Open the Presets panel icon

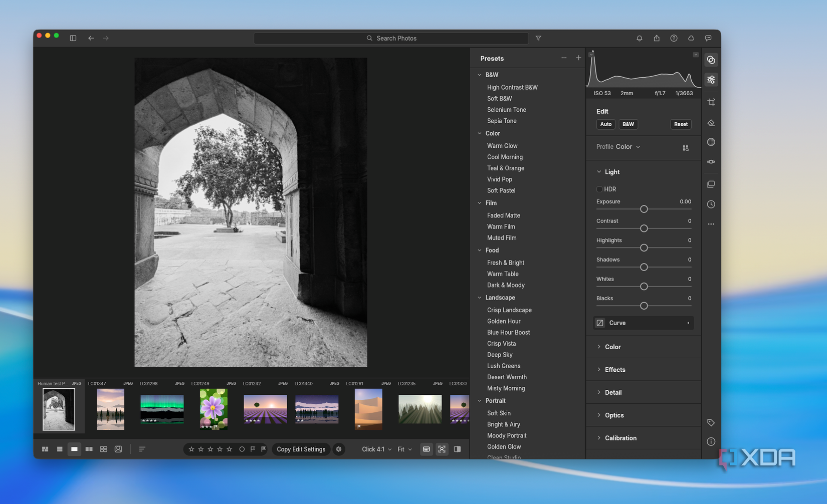point(711,60)
